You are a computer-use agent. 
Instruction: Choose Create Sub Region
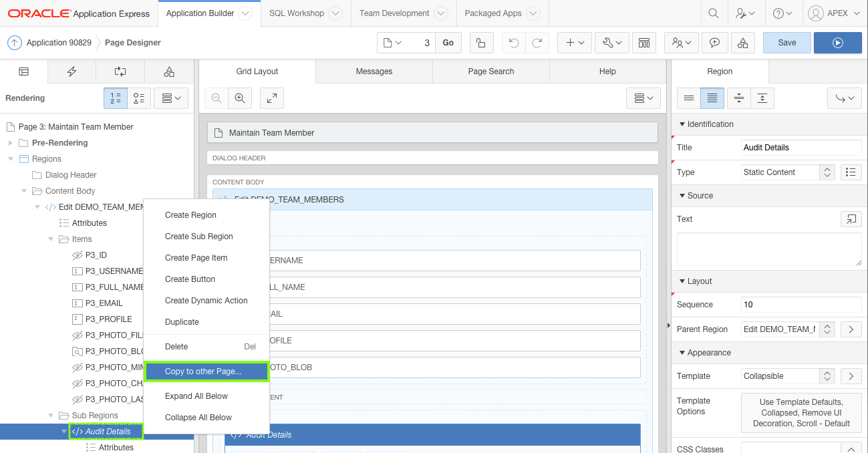(206, 237)
